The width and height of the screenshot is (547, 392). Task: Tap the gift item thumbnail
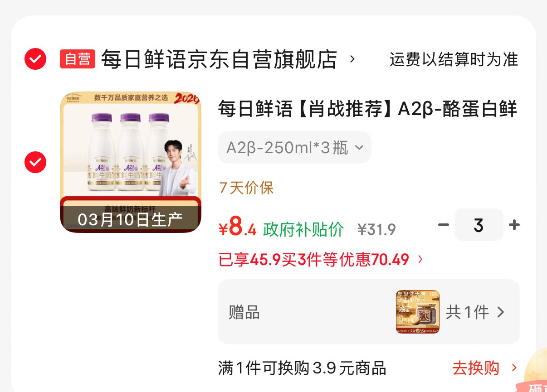click(x=418, y=312)
